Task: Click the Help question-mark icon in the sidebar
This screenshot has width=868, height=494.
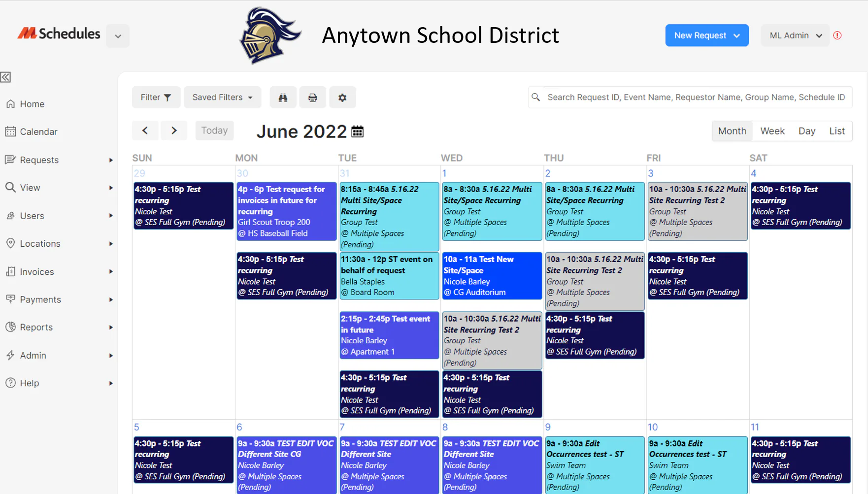Action: [10, 383]
